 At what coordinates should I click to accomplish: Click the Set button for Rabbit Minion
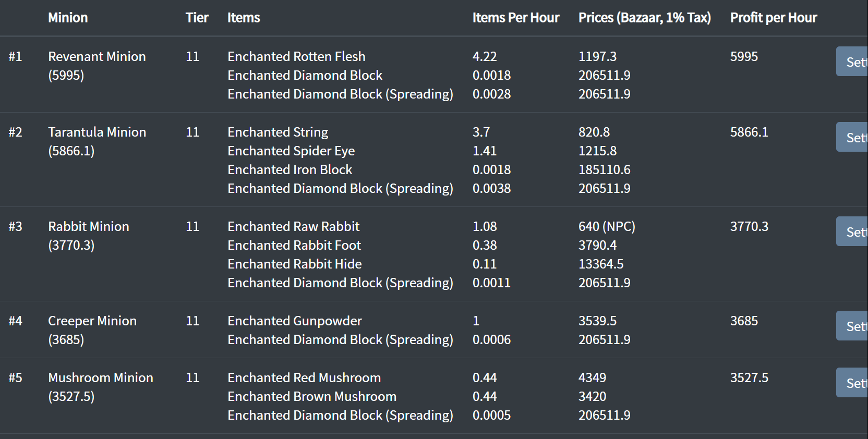pos(853,231)
